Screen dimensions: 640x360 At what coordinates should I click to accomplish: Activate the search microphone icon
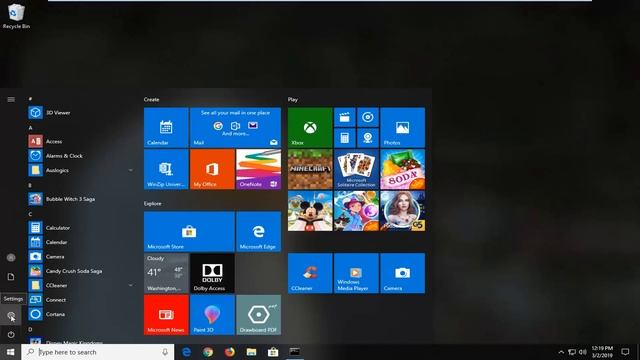click(x=165, y=352)
